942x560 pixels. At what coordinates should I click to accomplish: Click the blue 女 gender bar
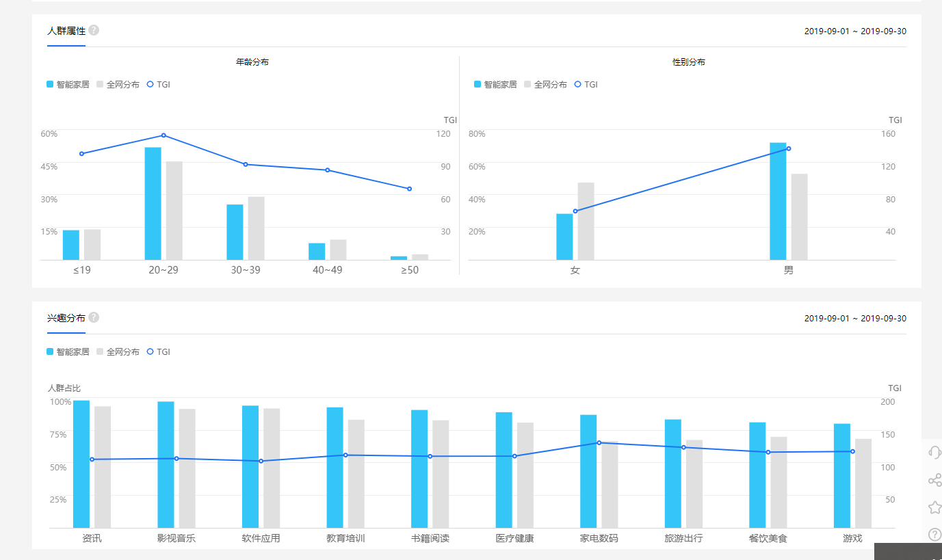point(564,237)
